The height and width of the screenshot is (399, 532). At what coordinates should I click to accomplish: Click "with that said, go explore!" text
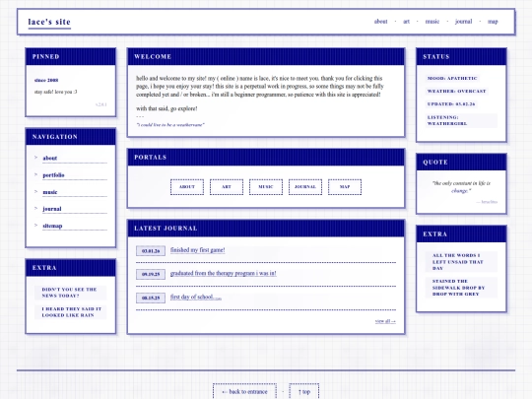click(166, 108)
